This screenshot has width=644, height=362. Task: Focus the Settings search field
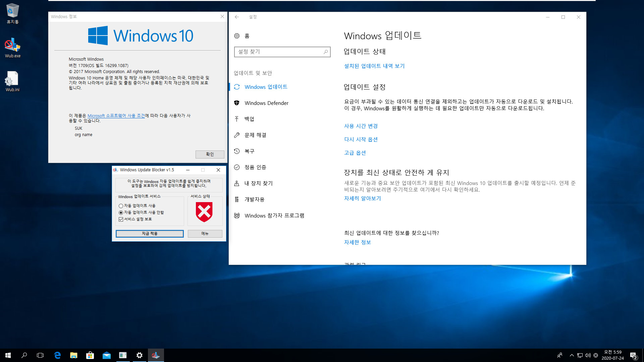[x=282, y=52]
